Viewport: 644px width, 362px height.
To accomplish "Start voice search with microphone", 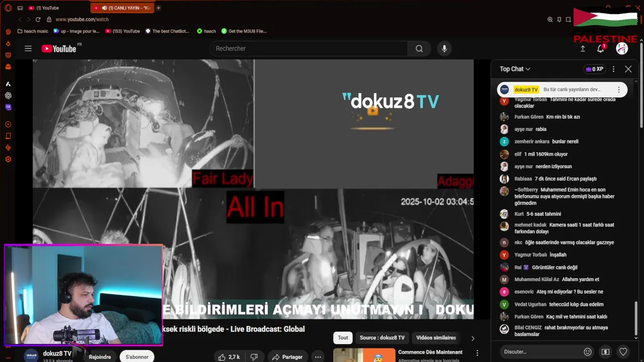I will pos(444,49).
